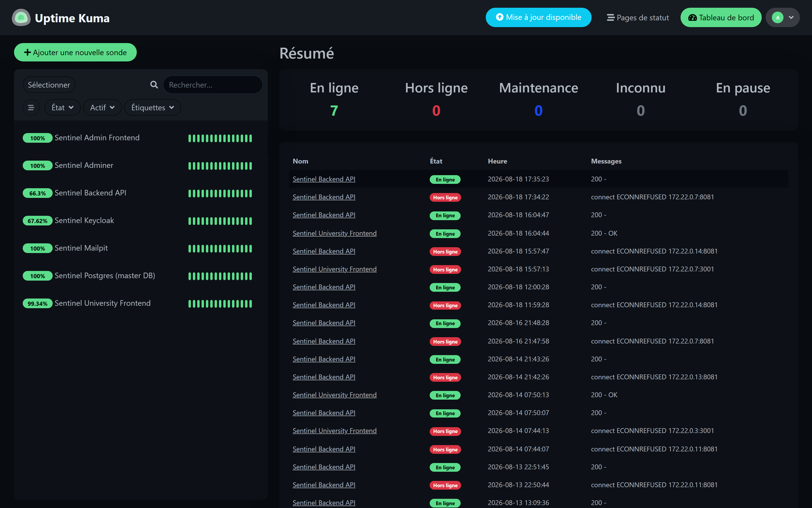The height and width of the screenshot is (508, 812).
Task: Open Sentinel University Frontend link at 07:44:13
Action: coord(334,431)
